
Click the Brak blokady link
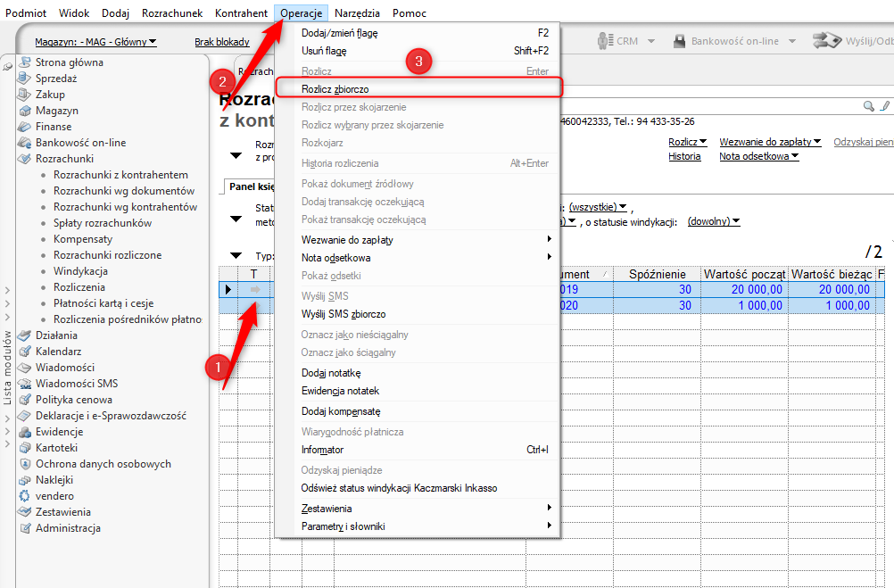tap(222, 42)
